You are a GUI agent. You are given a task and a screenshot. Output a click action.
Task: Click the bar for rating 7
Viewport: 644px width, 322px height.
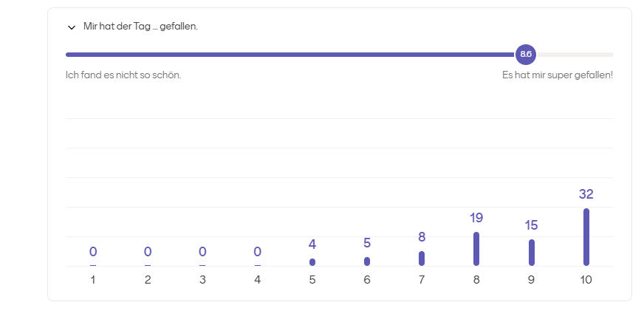click(x=422, y=258)
